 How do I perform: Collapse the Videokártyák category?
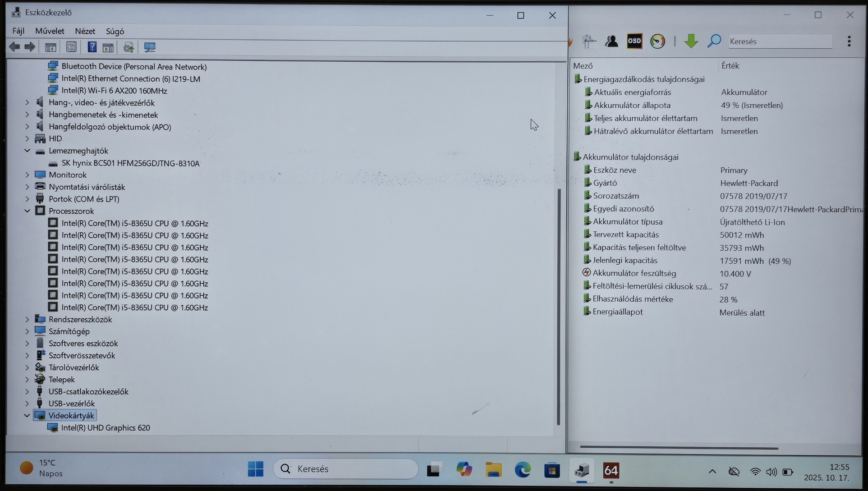(27, 416)
